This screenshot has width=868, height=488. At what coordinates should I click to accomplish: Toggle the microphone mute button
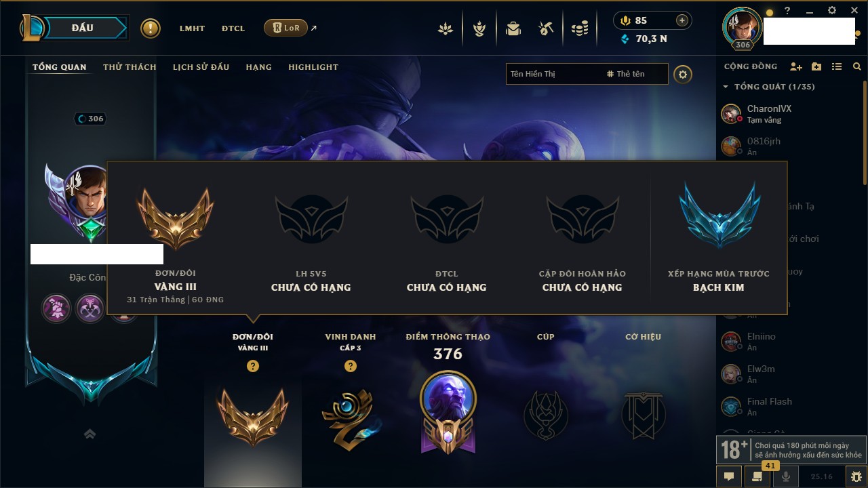786,476
